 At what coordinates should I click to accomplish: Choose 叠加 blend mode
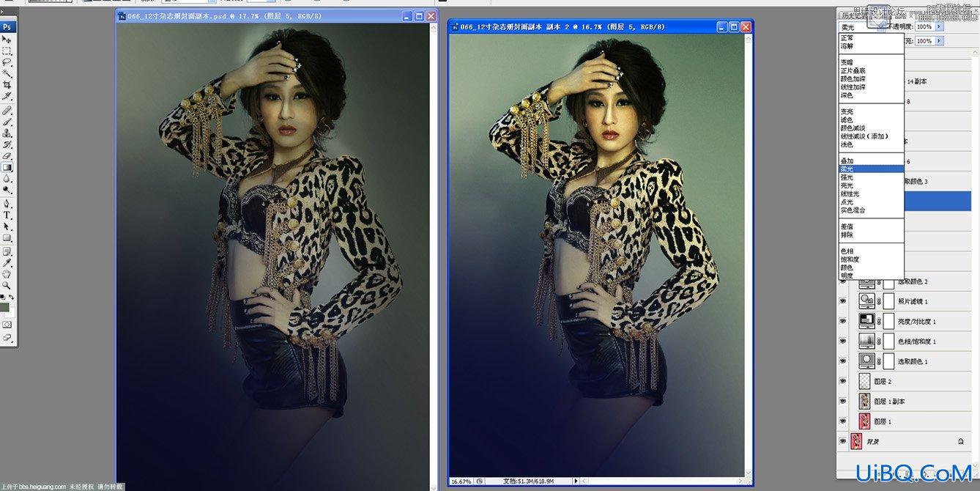click(x=847, y=160)
